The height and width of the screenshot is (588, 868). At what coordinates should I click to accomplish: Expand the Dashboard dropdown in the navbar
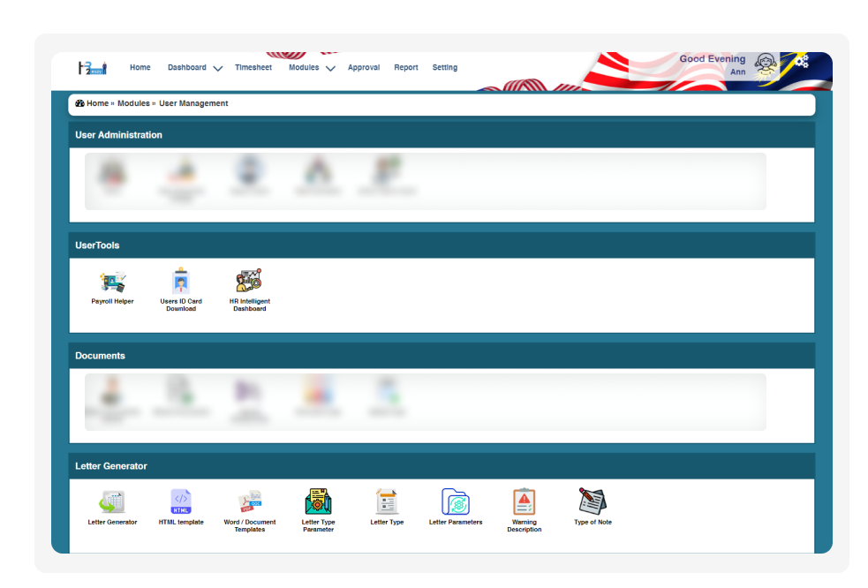[194, 68]
